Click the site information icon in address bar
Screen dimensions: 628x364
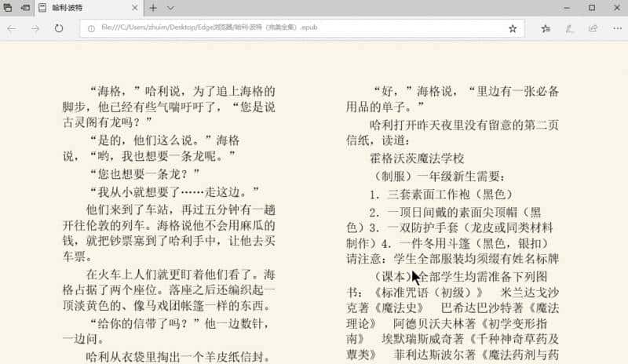click(91, 28)
